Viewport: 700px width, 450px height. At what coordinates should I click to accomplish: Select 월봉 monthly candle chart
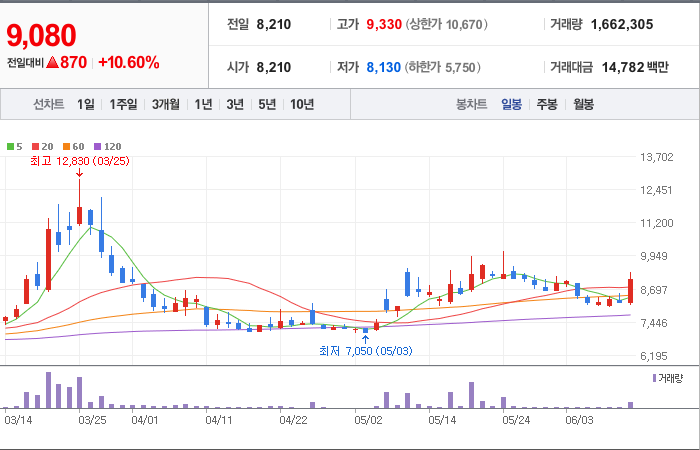click(583, 104)
